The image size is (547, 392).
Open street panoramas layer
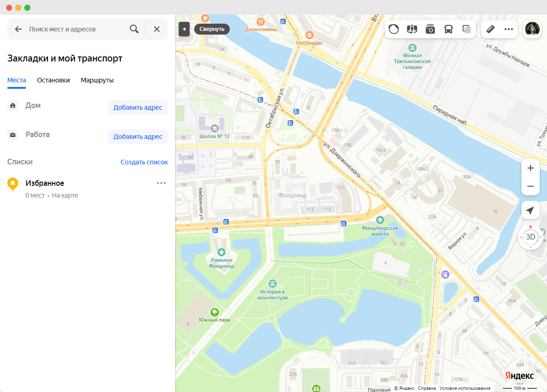412,29
